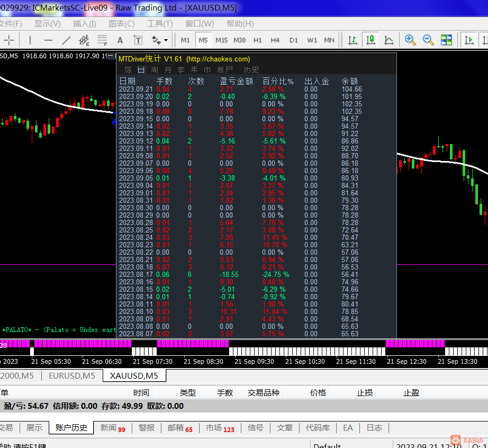Select the 季 quarterly tab in MTDriver
This screenshot has height=448, width=488.
[x=181, y=70]
